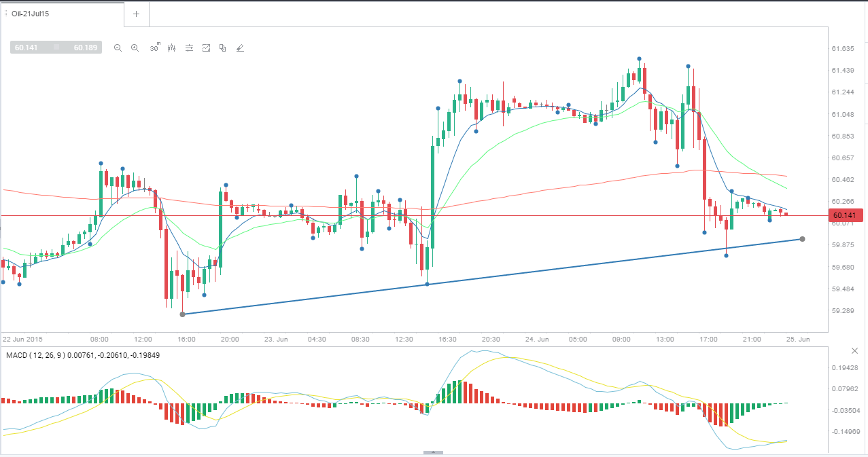Click the buy price 60.189
The width and height of the screenshot is (868, 457).
85,48
